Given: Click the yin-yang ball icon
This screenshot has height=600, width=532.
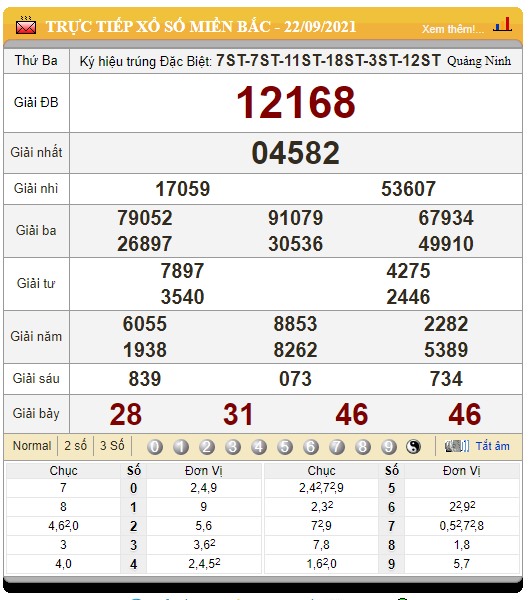Looking at the screenshot, I should (413, 447).
